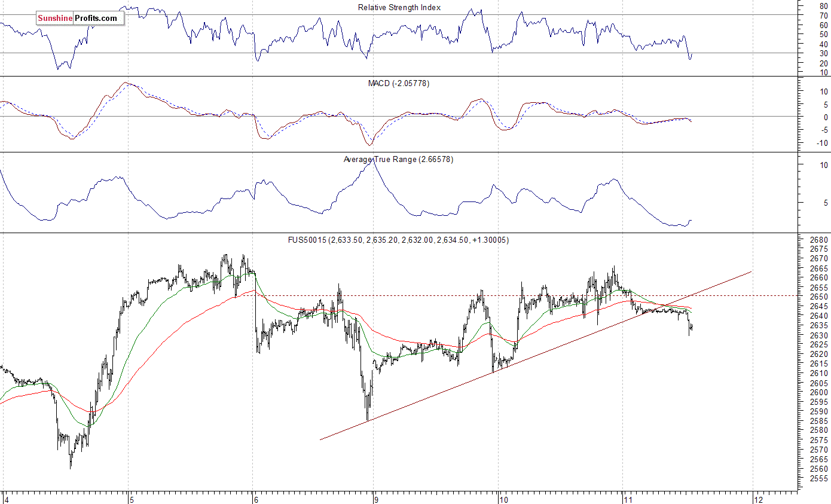Viewport: 831px width, 504px height.
Task: Click the Average True Range (2.66578) label
Action: coord(399,160)
